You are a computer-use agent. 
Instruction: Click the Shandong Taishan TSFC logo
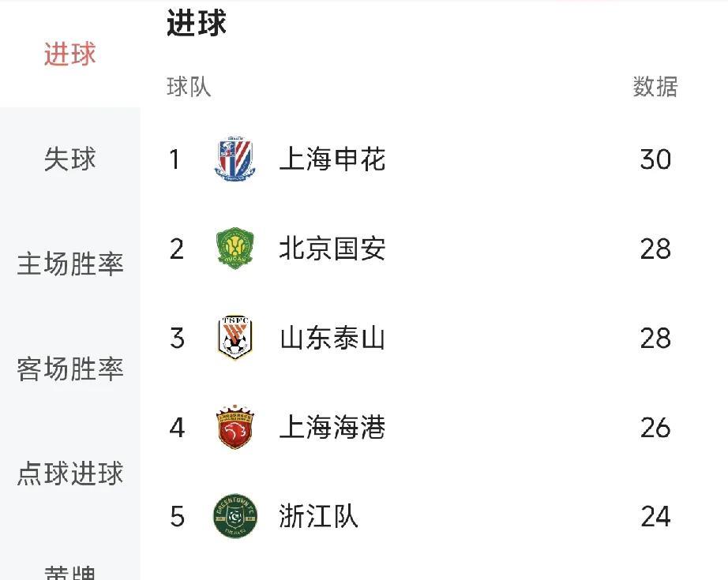tap(235, 337)
